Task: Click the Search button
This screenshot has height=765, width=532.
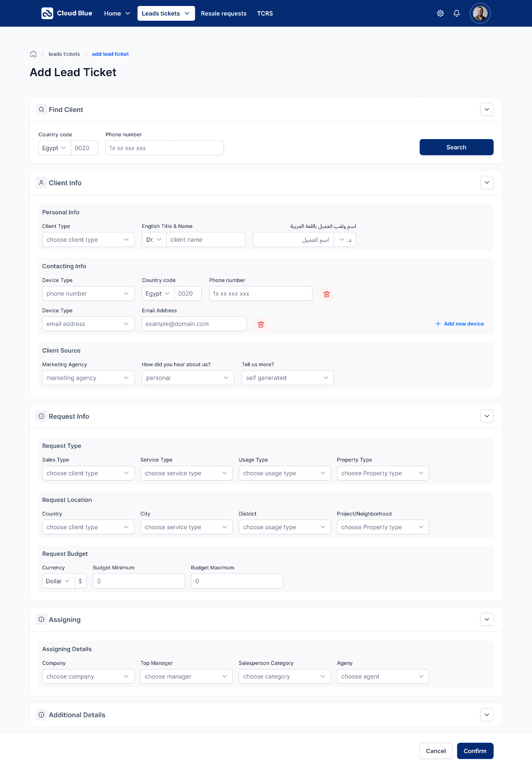Action: pos(456,147)
